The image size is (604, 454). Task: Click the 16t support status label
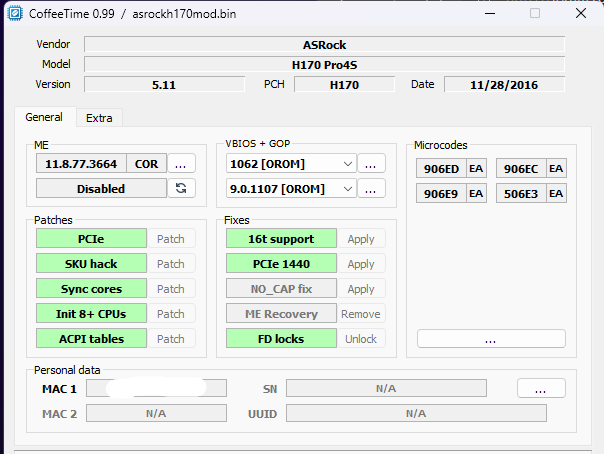point(281,239)
